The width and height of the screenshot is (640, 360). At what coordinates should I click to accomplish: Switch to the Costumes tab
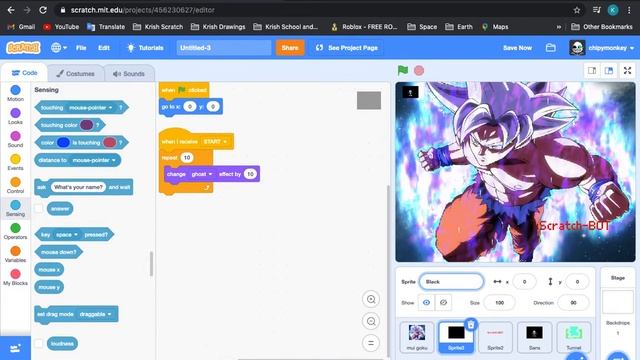coord(75,74)
